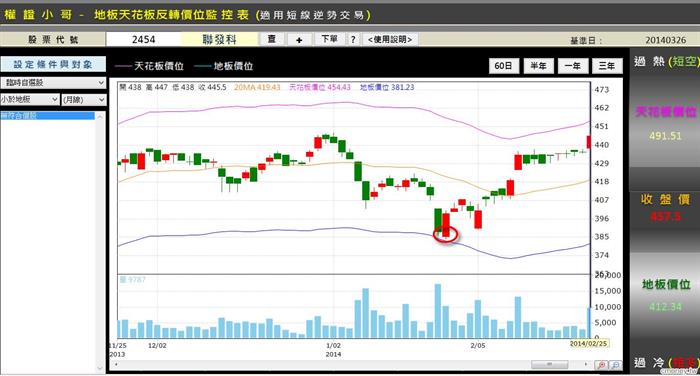Screen dimensions: 700x376
Task: Click the 天花板價位 legend line swatch
Action: pos(123,66)
